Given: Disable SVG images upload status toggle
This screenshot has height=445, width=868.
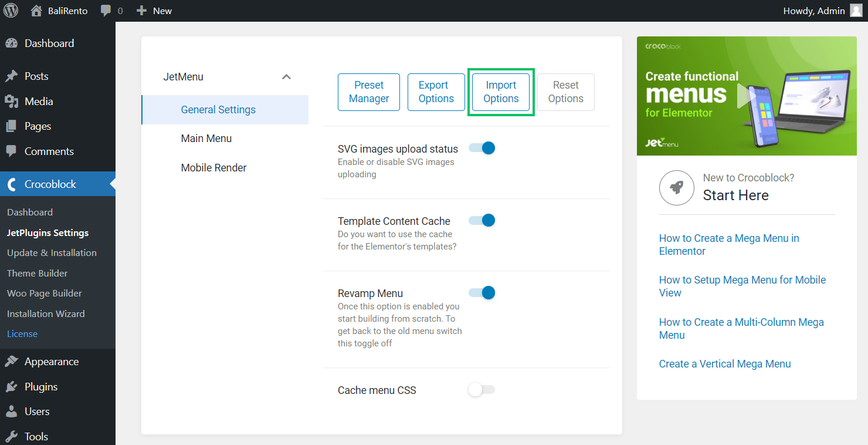Looking at the screenshot, I should [482, 149].
